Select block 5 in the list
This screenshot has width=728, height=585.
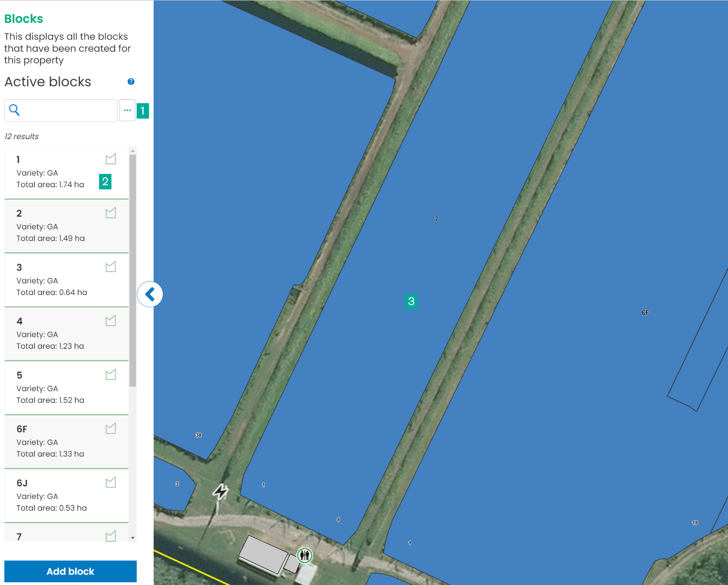pos(60,388)
